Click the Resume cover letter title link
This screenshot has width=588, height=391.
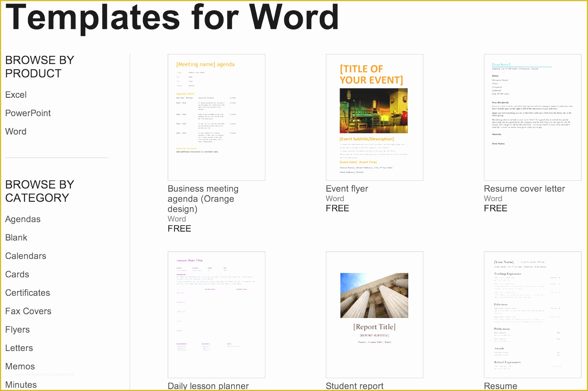click(524, 189)
